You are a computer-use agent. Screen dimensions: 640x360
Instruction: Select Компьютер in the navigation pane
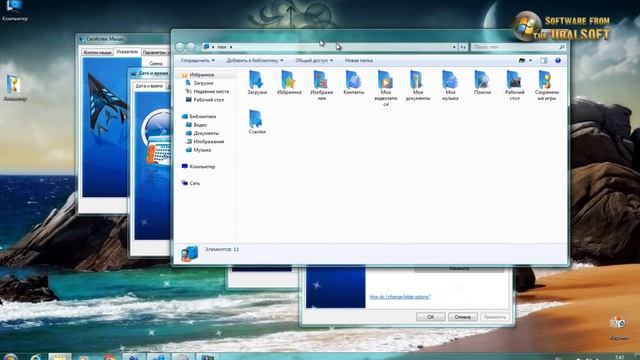click(202, 167)
